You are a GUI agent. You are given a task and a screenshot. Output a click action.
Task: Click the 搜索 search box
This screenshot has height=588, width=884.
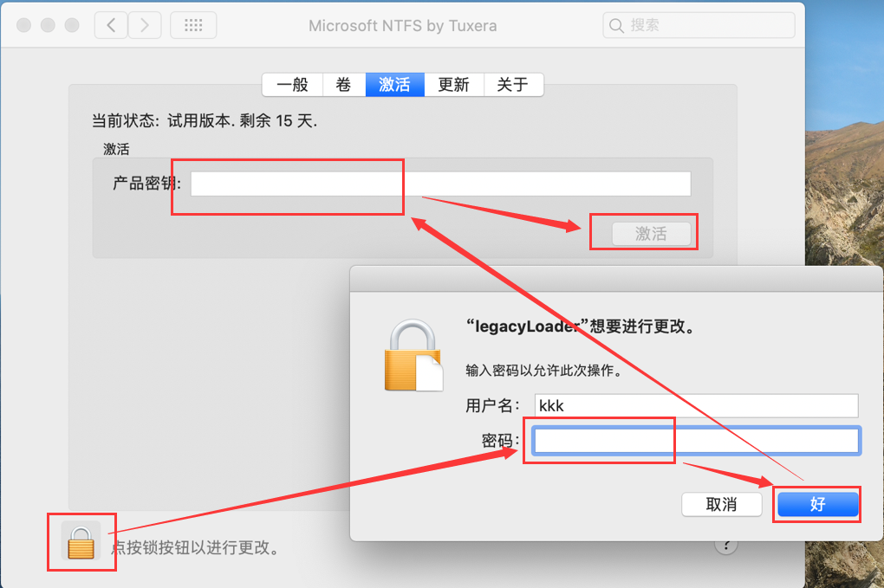(x=699, y=25)
